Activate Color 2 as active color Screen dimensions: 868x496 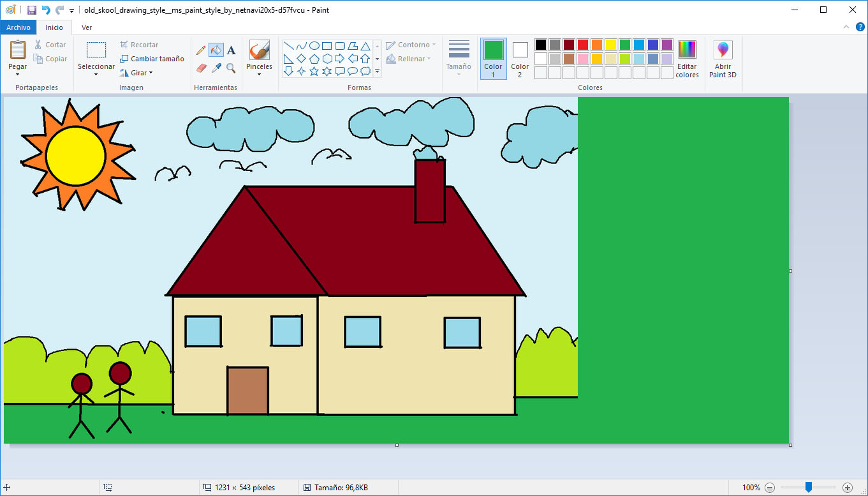coord(519,57)
